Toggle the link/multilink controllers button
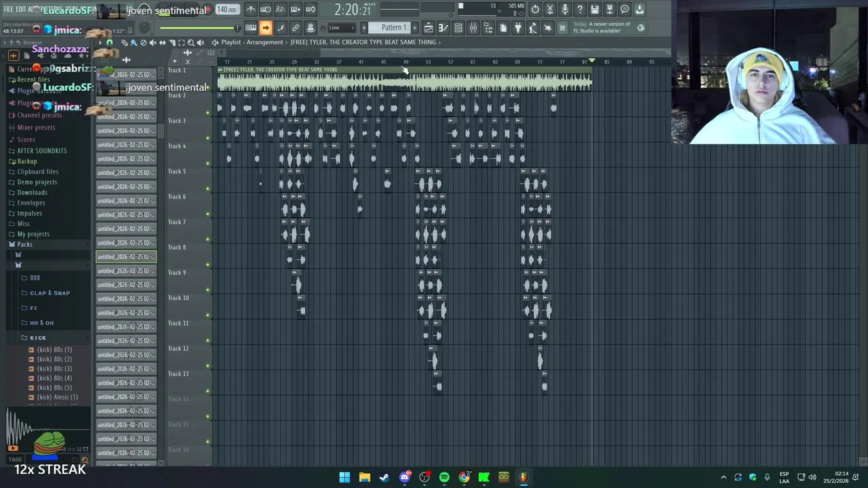Image resolution: width=868 pixels, height=488 pixels. (x=296, y=28)
